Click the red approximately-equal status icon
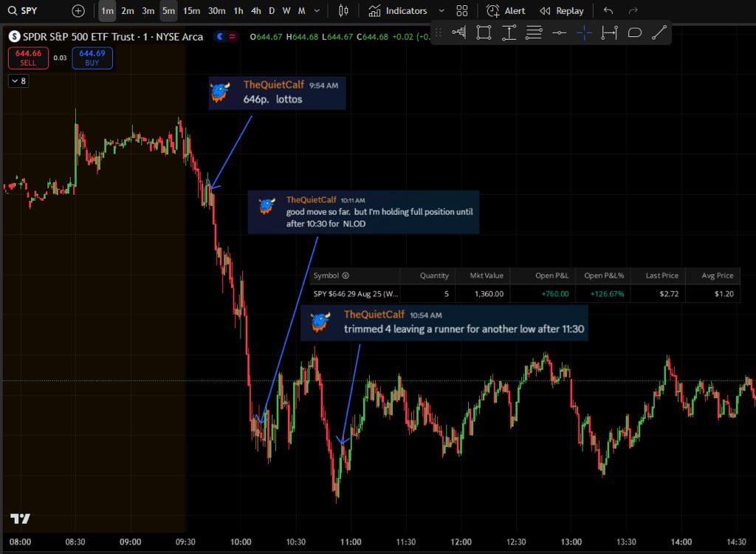Image resolution: width=756 pixels, height=554 pixels. click(233, 36)
